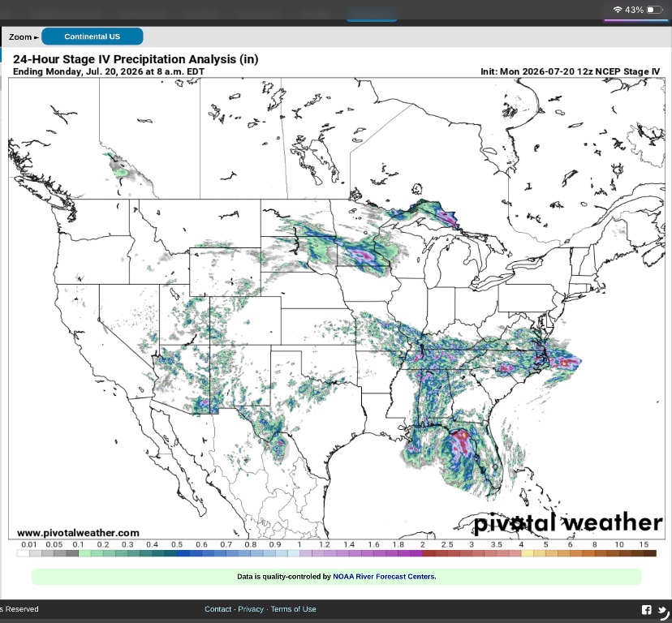
Task: Click the blue 0.5-inch legend swatch
Action: (x=180, y=553)
